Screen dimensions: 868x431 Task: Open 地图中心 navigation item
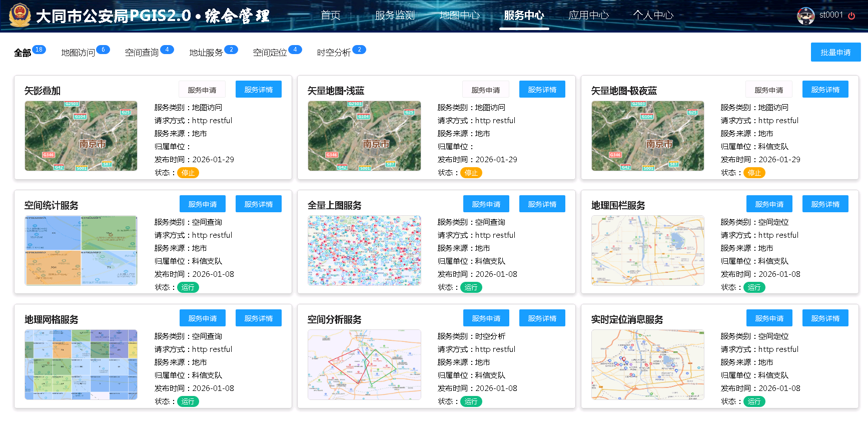click(460, 16)
